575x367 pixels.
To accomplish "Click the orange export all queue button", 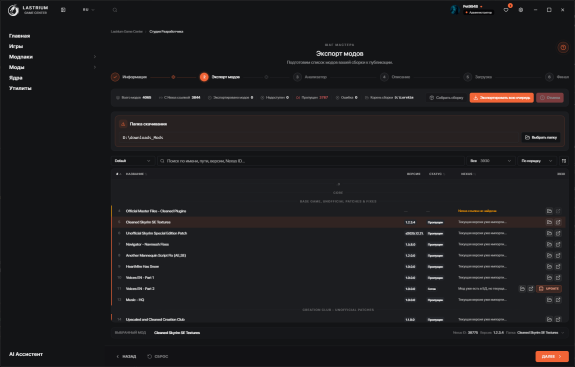I will click(501, 98).
